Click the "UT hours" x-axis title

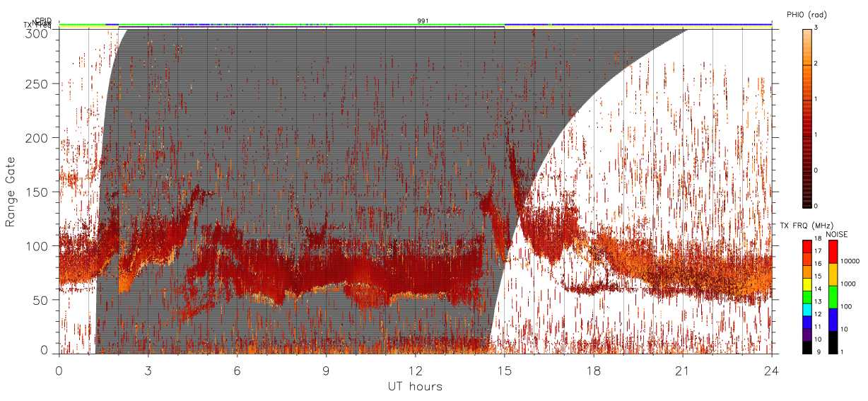(x=415, y=386)
